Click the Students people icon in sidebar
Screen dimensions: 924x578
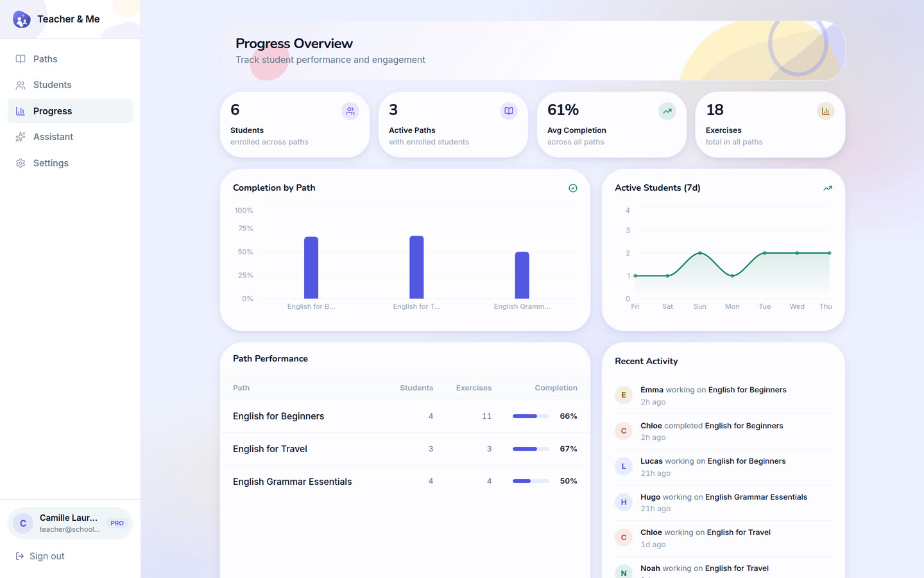[x=21, y=85]
